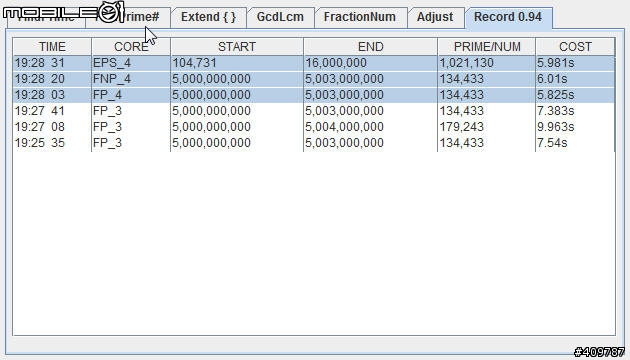Click the cost value 5.981s

coord(575,63)
